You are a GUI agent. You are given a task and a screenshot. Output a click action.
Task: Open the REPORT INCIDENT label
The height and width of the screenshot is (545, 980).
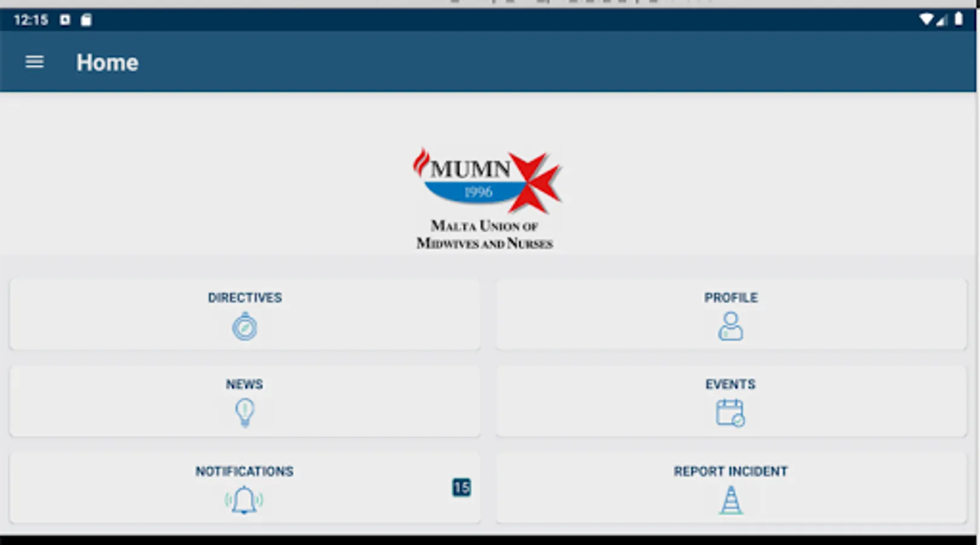731,471
